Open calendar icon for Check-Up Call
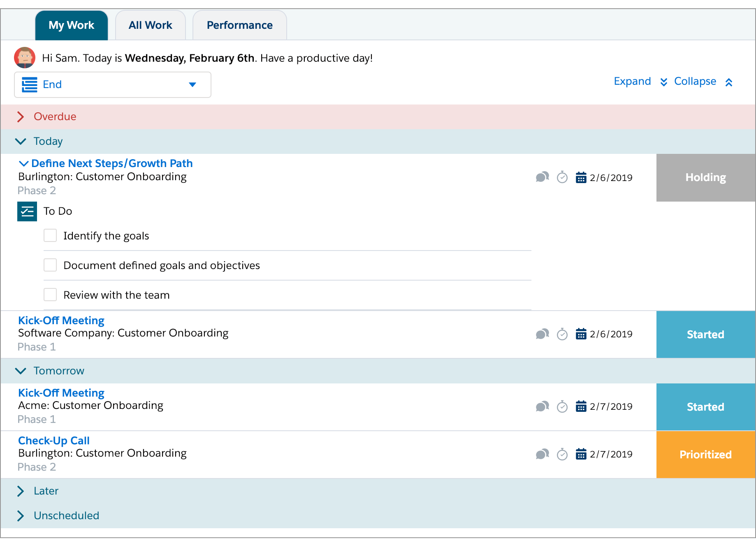756x548 pixels. pyautogui.click(x=581, y=454)
